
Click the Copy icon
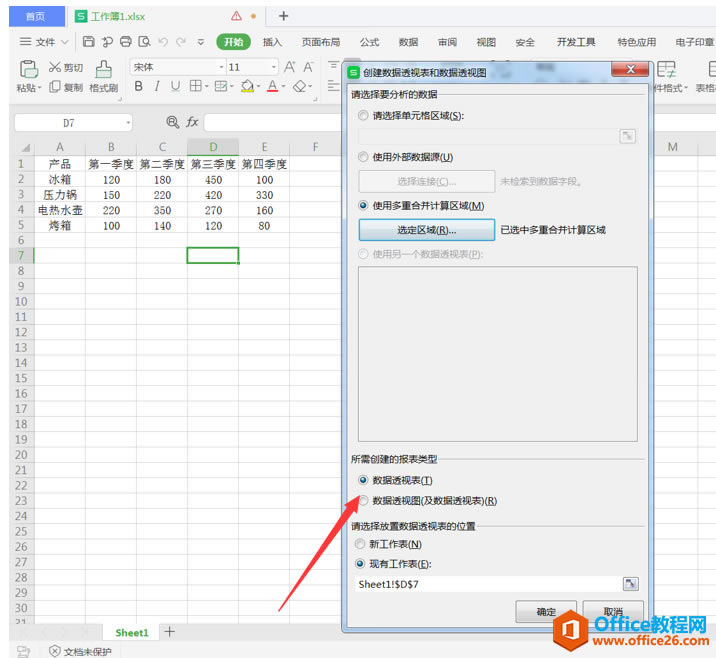click(x=55, y=86)
